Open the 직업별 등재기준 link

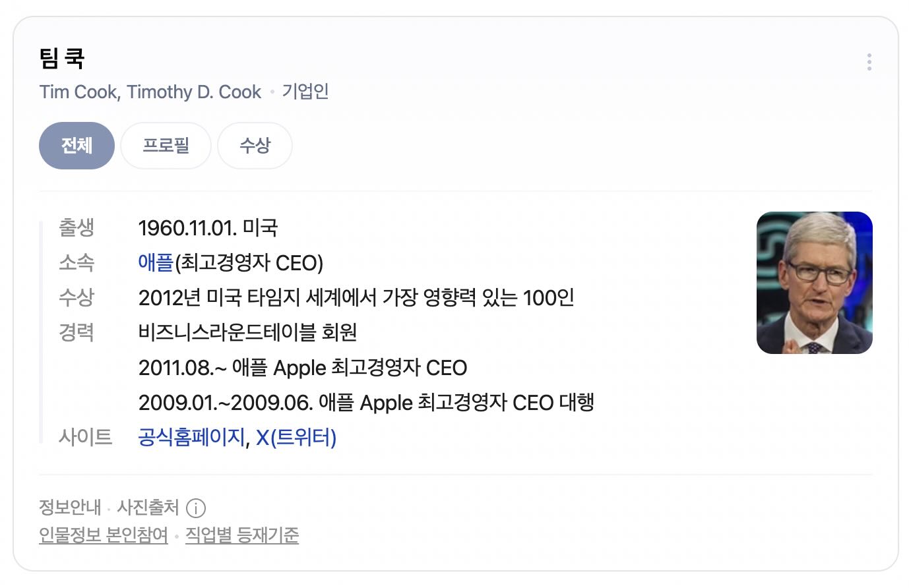pyautogui.click(x=241, y=536)
